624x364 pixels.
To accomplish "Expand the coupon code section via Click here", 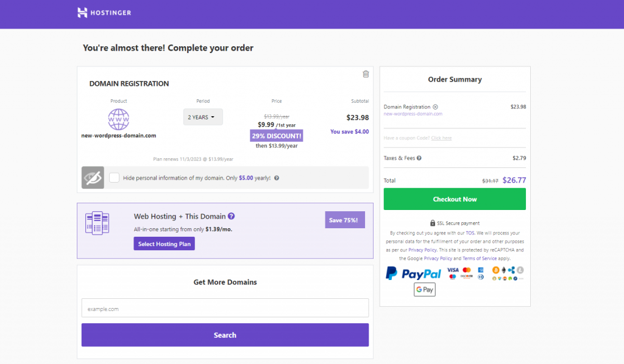I will pyautogui.click(x=442, y=138).
